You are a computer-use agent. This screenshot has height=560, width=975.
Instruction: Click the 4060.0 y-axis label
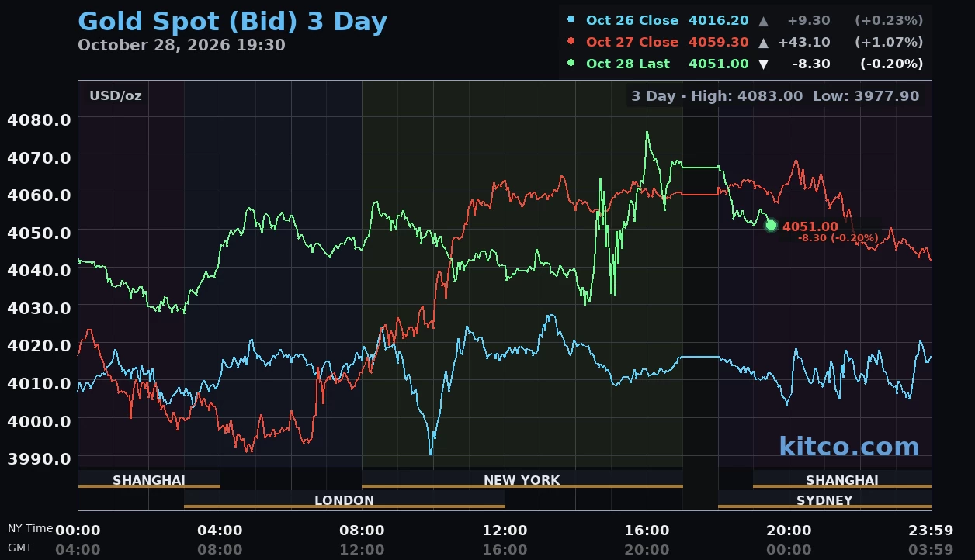coord(39,195)
